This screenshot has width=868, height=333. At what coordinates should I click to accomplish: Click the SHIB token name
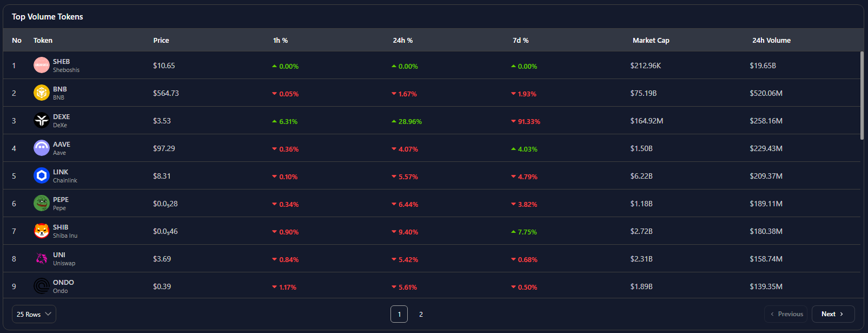pyautogui.click(x=61, y=227)
